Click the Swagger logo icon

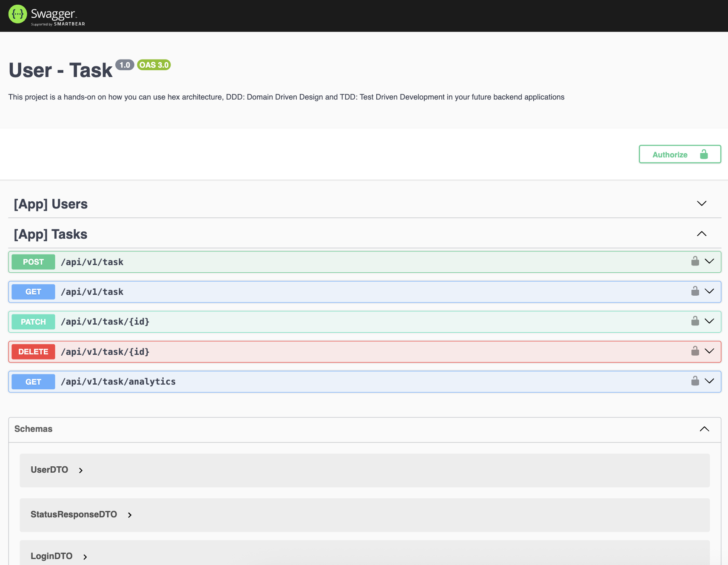point(17,14)
